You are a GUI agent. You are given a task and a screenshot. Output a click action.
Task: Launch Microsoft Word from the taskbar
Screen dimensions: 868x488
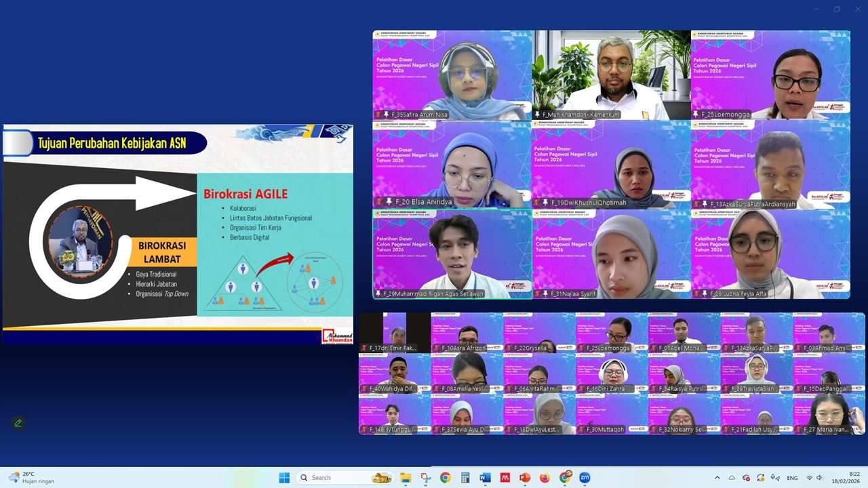point(485,477)
